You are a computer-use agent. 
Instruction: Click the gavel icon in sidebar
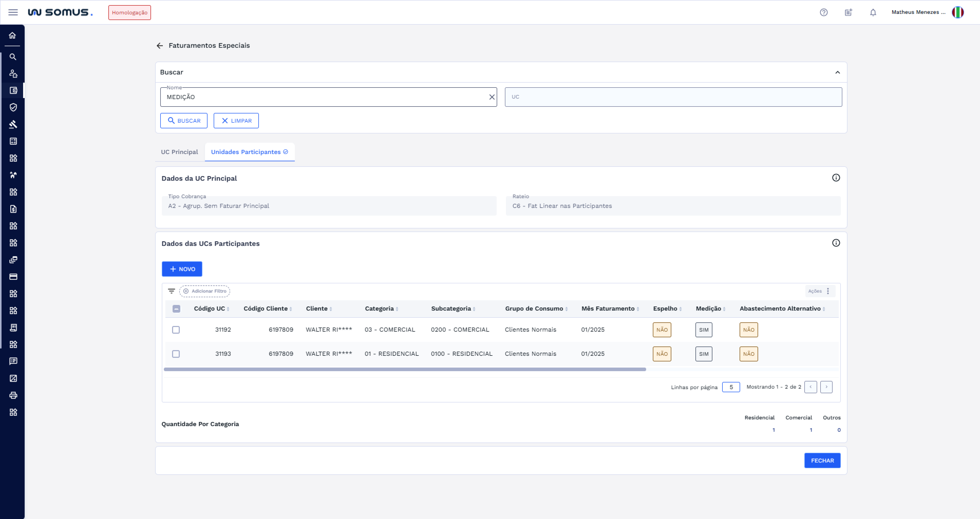click(x=13, y=124)
